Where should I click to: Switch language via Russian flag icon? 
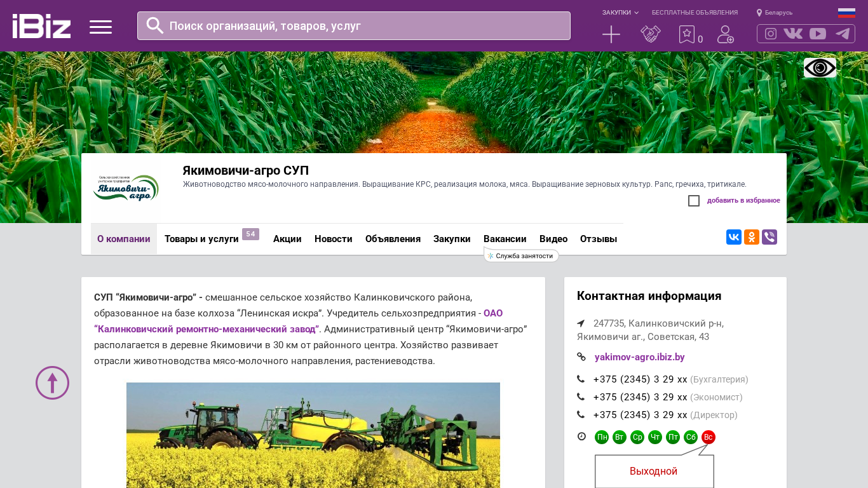[x=846, y=13]
